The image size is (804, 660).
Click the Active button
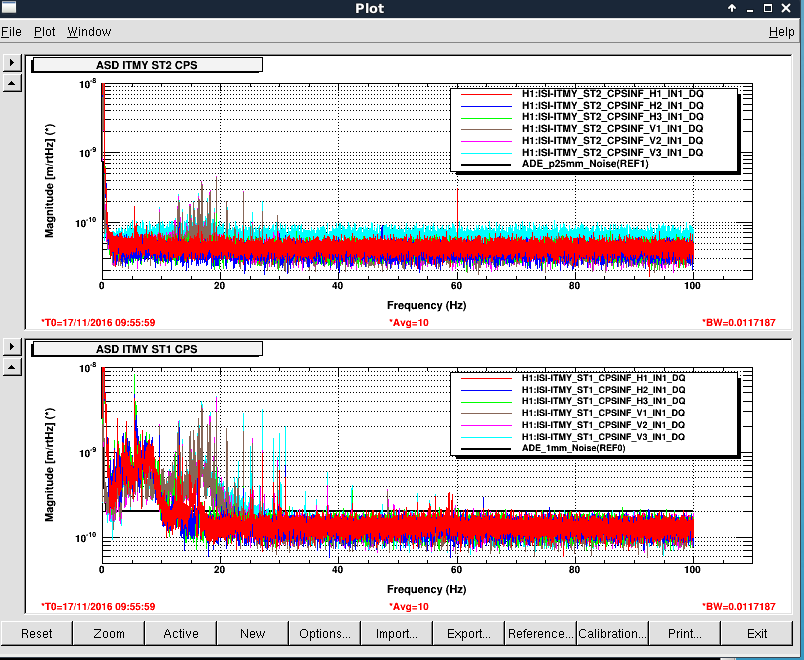[x=181, y=633]
